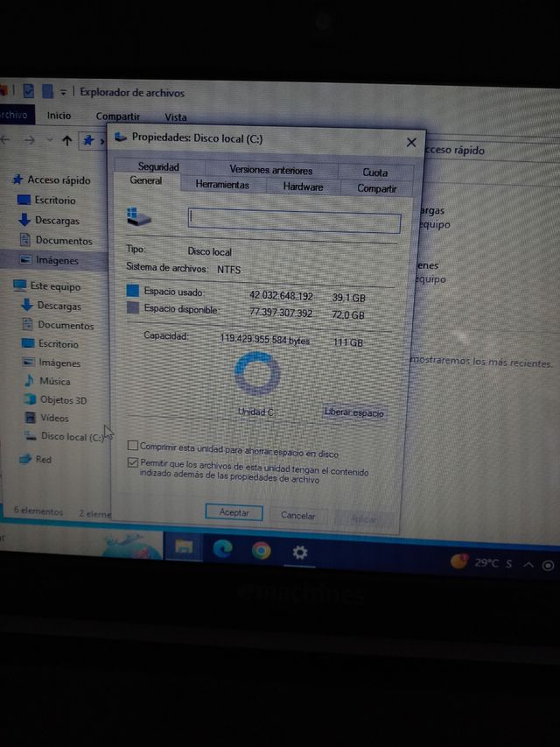
Task: Click the Aceptar button
Action: pos(234,512)
